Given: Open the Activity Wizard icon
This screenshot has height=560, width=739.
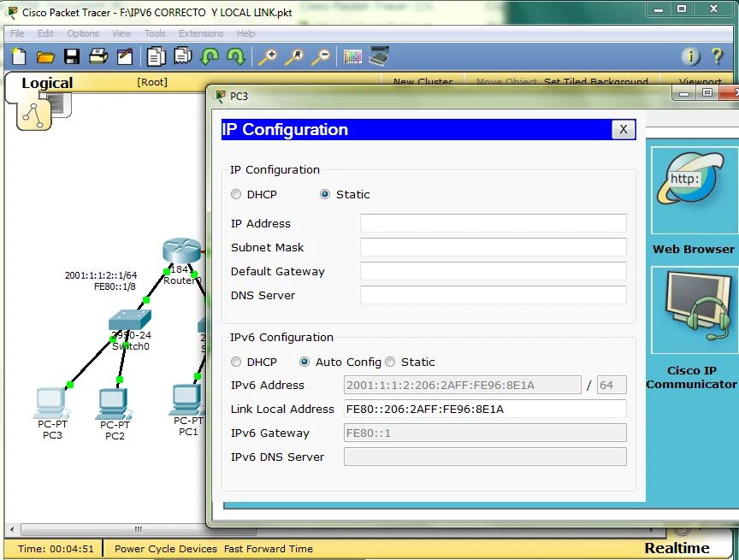Looking at the screenshot, I should click(x=125, y=56).
